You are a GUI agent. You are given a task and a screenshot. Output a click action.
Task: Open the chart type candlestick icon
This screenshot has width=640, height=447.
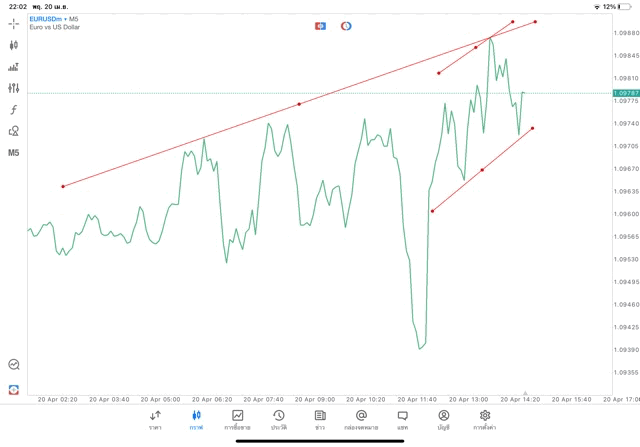click(14, 45)
